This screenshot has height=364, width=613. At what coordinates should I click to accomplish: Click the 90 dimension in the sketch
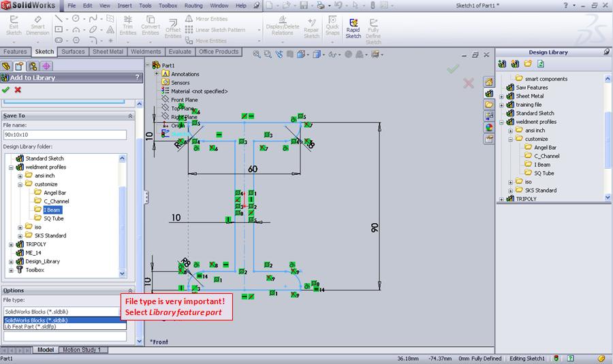375,227
